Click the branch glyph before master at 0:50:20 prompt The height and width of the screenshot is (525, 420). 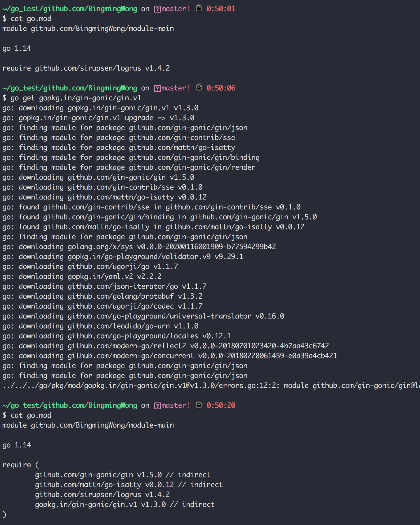(x=157, y=406)
